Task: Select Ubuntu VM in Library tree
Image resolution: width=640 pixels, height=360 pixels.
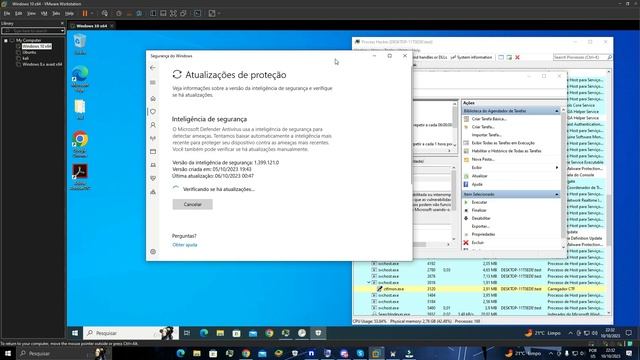Action: point(29,52)
